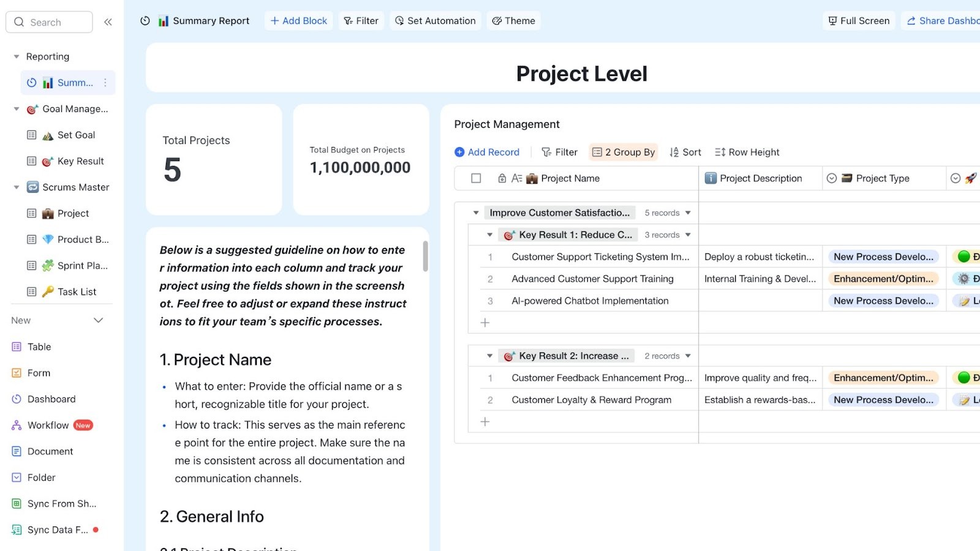Open the Workflow feature marked New
Image resolution: width=980 pixels, height=551 pixels.
[x=48, y=425]
